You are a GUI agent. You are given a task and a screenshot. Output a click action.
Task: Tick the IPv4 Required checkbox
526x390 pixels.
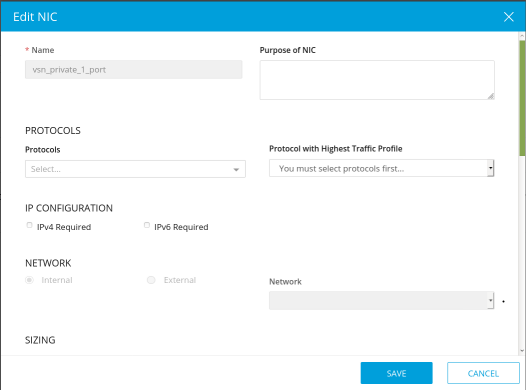pyautogui.click(x=30, y=225)
